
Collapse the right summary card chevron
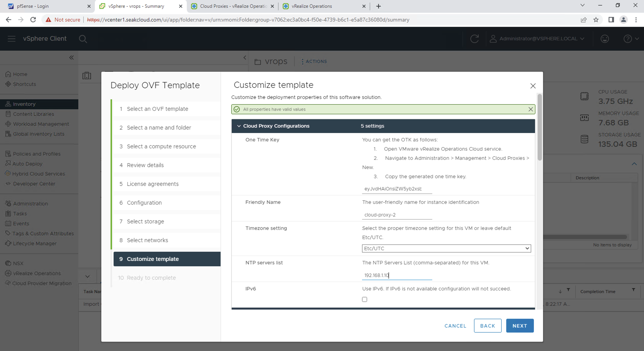coord(634,164)
